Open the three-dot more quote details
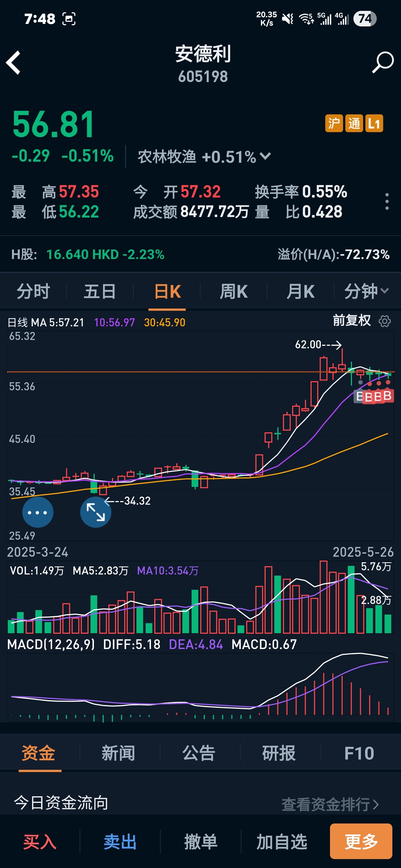The image size is (401, 868). click(387, 201)
